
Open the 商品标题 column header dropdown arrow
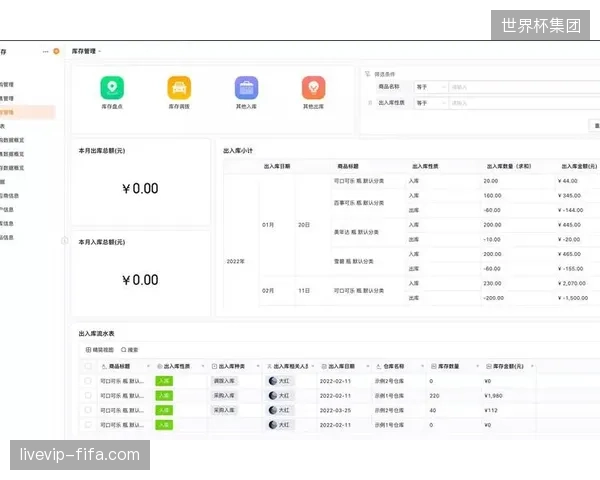click(x=148, y=366)
